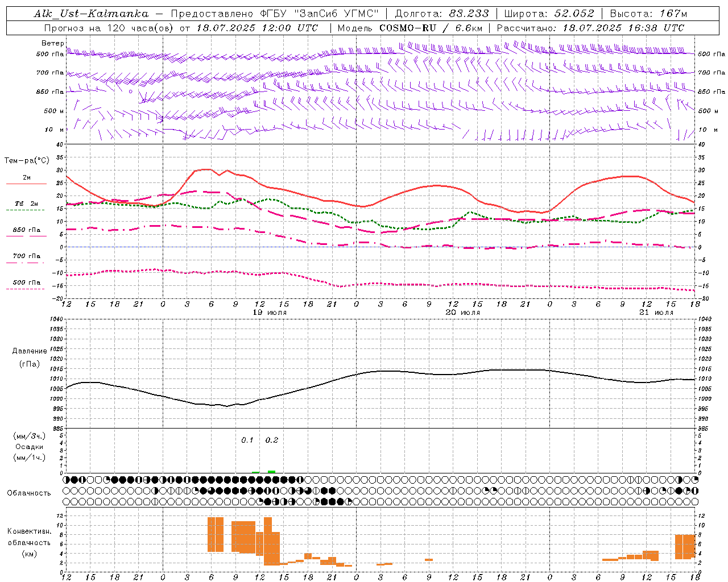Click the green precipitation bar below 0.2
The image size is (728, 582).
pos(272,471)
